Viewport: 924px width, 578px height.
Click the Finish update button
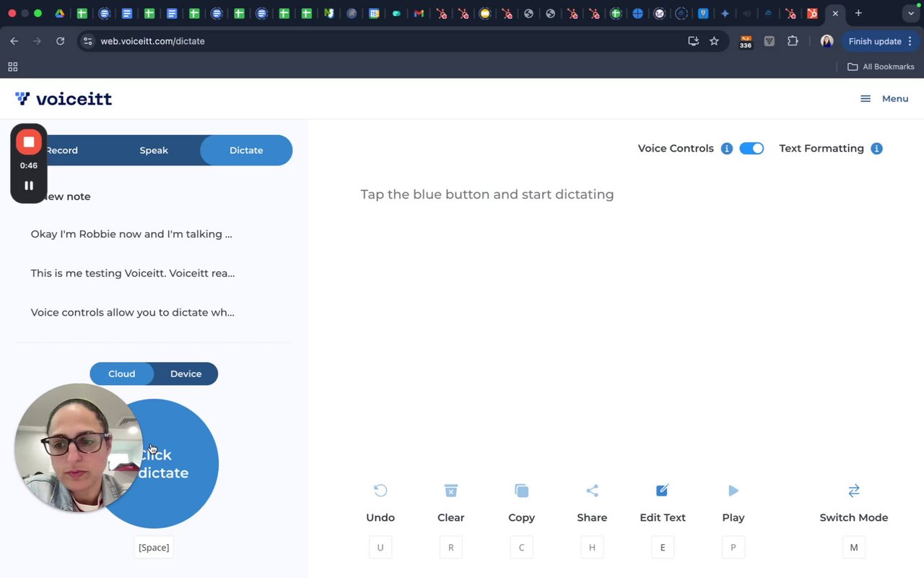[875, 41]
